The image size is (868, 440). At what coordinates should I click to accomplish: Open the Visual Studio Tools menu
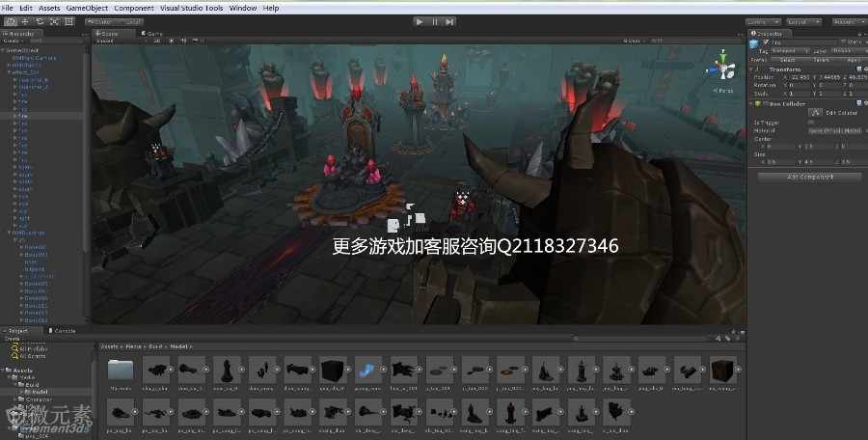tap(192, 8)
